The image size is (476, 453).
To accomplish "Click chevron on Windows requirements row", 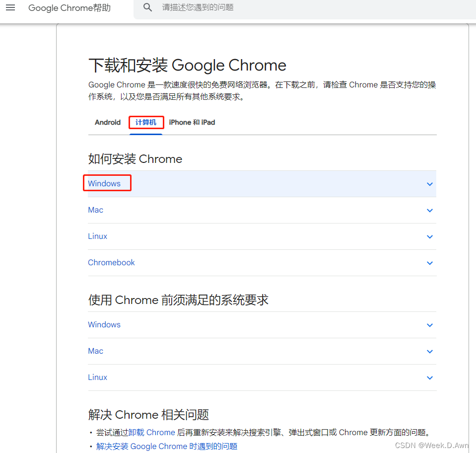I will 429,325.
